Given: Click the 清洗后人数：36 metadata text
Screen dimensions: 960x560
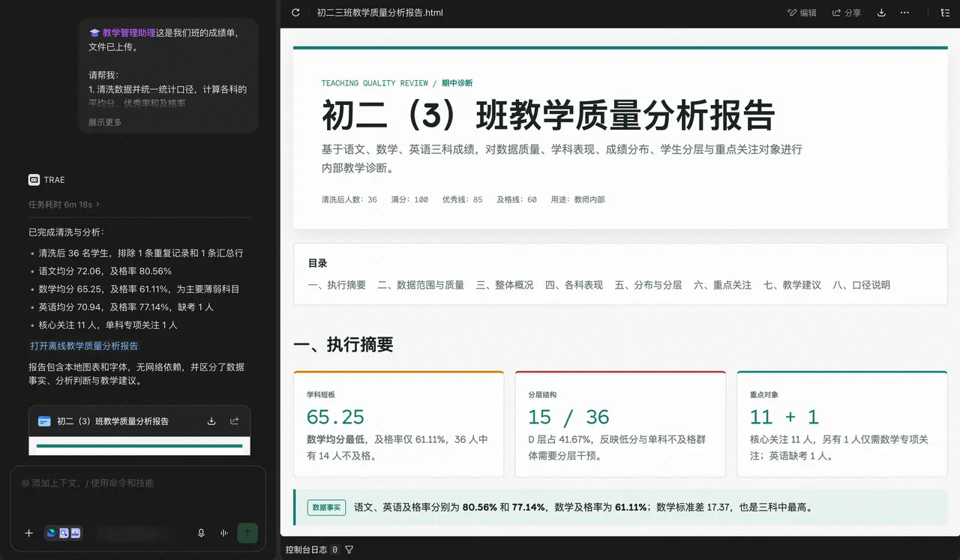Looking at the screenshot, I should [x=349, y=199].
